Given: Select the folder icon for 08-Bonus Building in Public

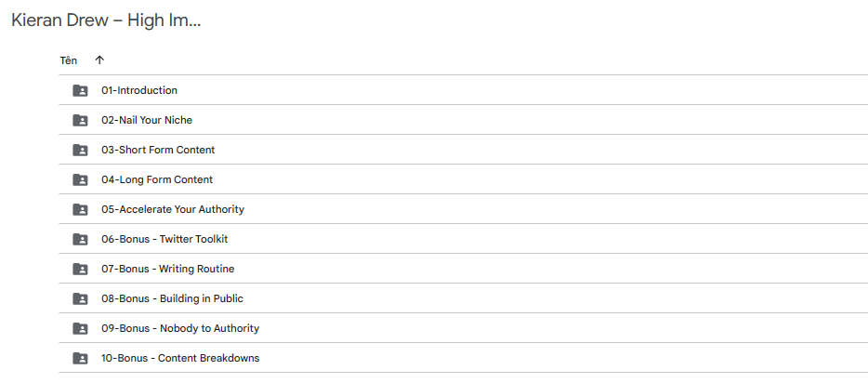Looking at the screenshot, I should point(80,299).
